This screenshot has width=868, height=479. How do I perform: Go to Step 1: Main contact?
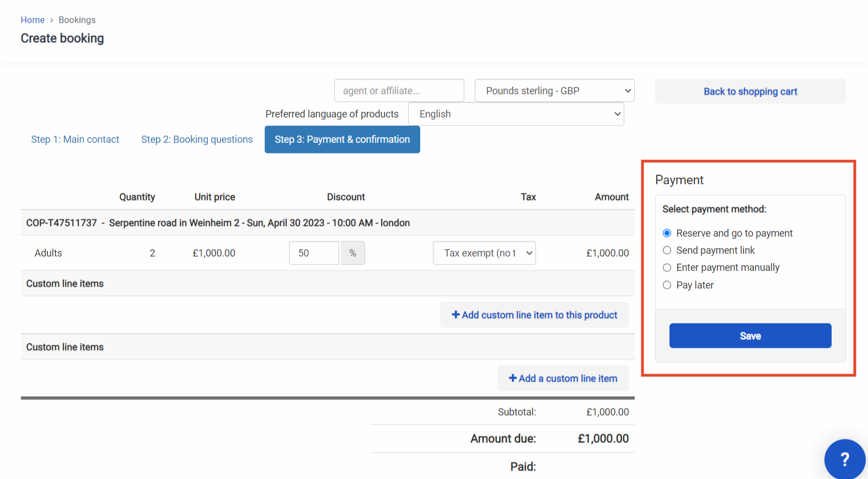pyautogui.click(x=75, y=140)
